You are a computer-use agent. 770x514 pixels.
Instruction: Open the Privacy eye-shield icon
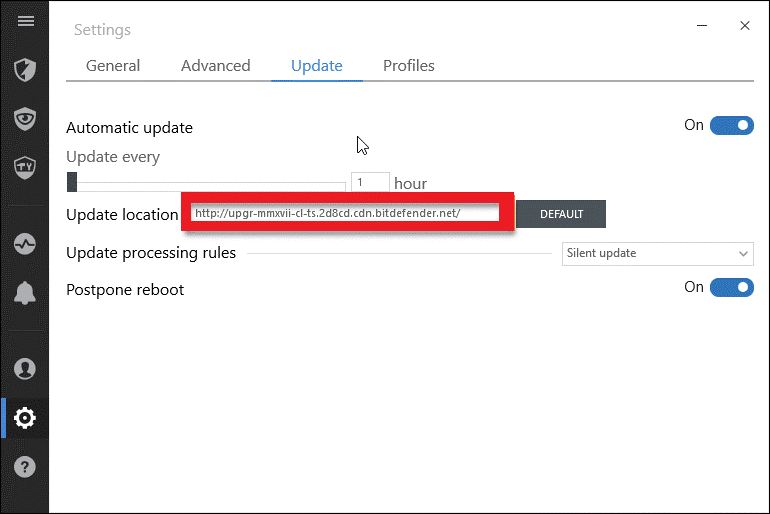tap(25, 119)
